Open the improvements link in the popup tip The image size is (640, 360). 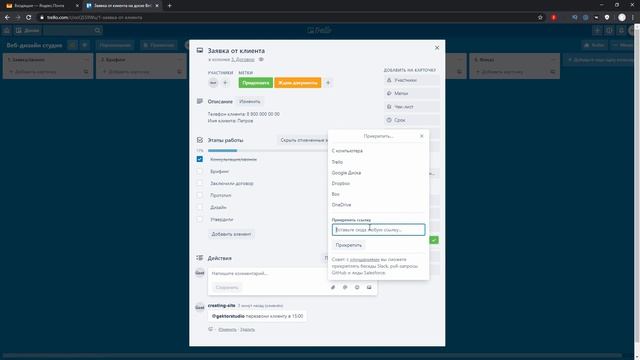364,260
